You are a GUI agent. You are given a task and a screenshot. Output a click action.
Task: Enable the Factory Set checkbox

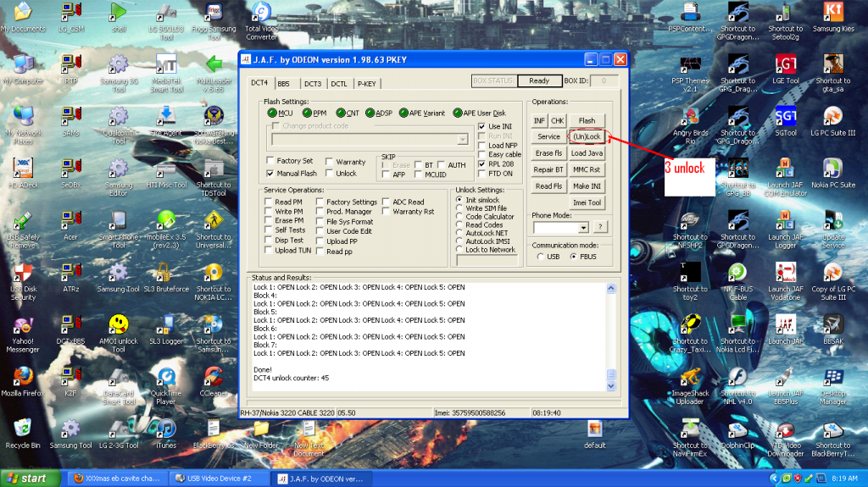270,161
